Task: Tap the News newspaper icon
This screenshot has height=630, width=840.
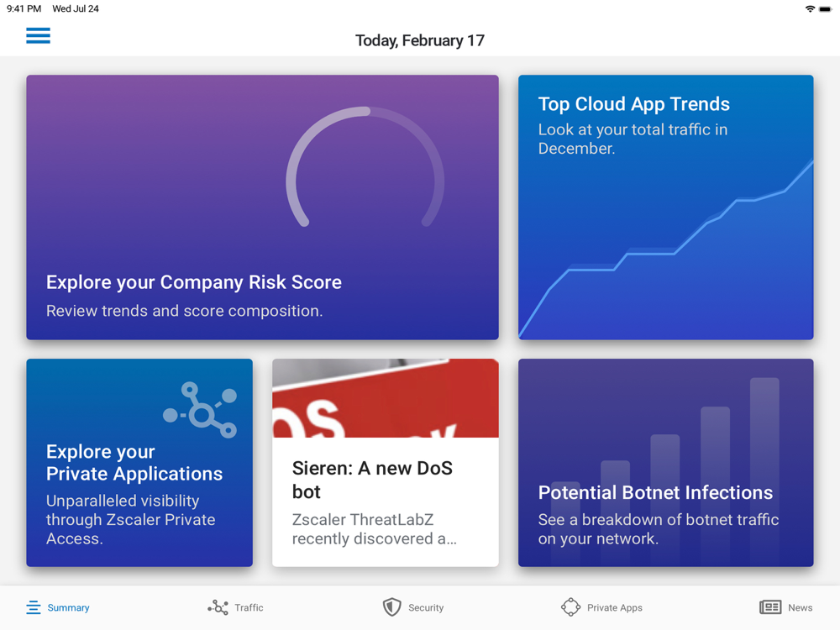Action: click(x=770, y=607)
